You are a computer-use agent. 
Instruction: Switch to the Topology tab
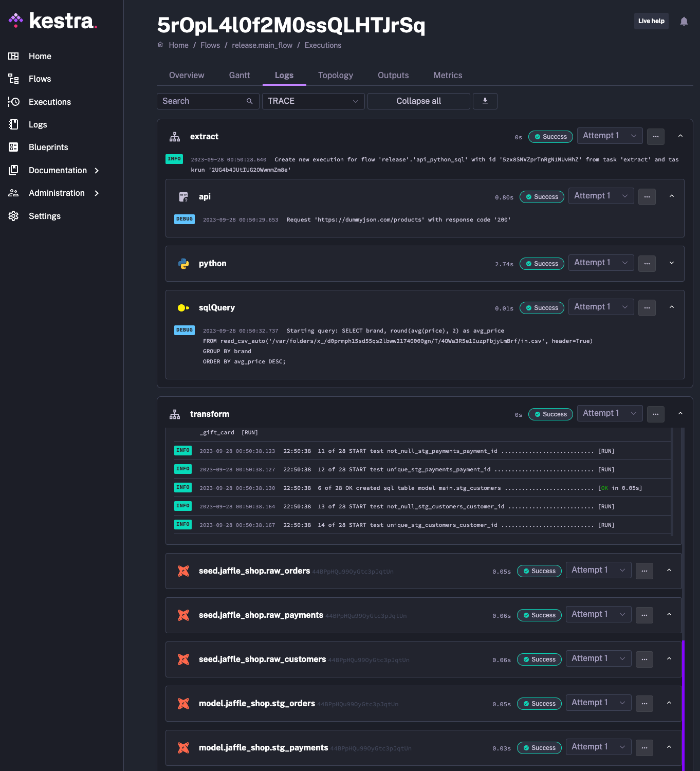coord(335,75)
